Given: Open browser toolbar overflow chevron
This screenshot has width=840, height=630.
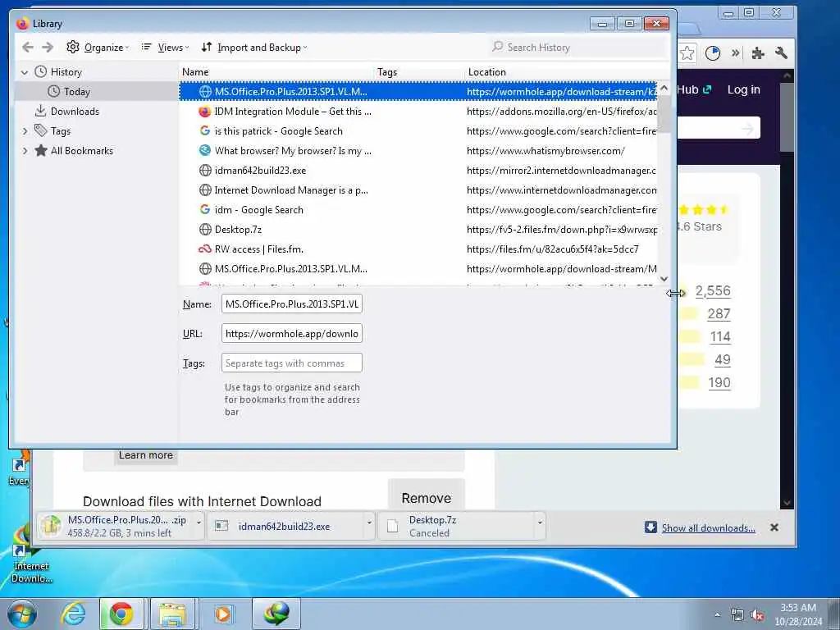Looking at the screenshot, I should [736, 52].
